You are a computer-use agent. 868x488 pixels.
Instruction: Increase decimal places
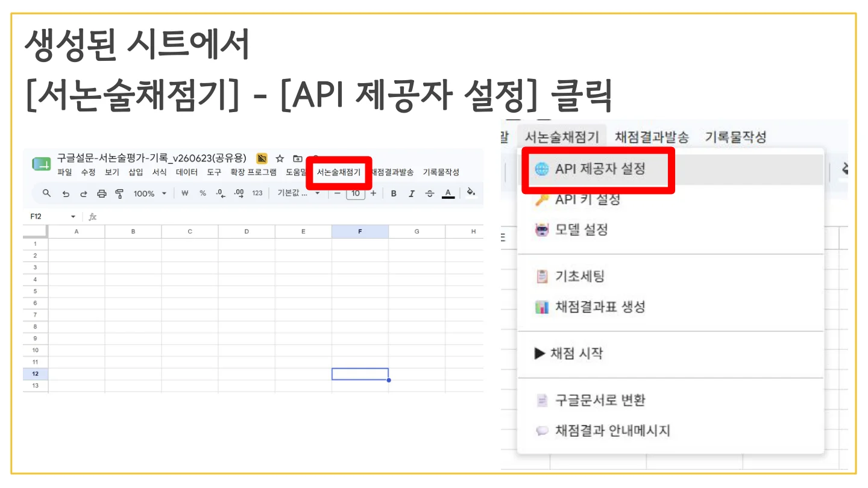click(239, 193)
